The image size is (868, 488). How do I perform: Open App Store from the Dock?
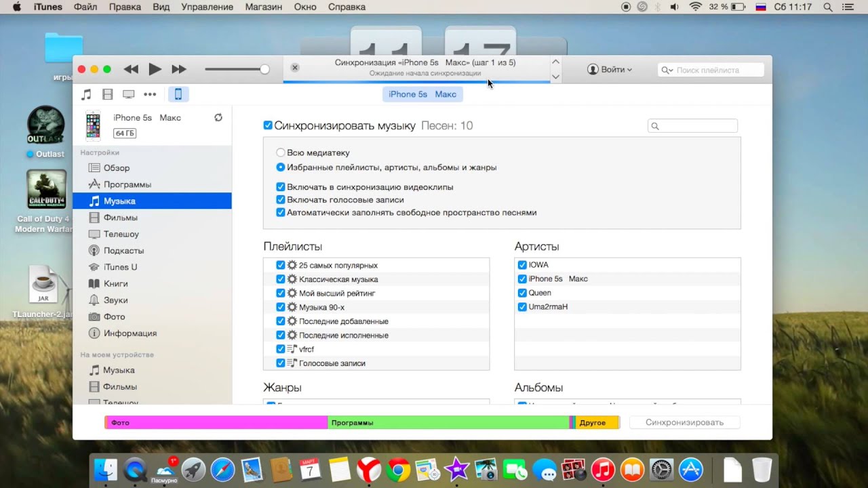(691, 469)
